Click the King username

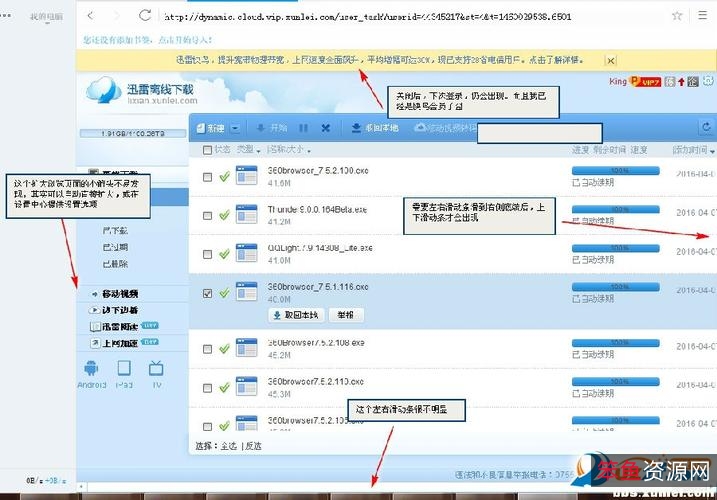coord(618,81)
